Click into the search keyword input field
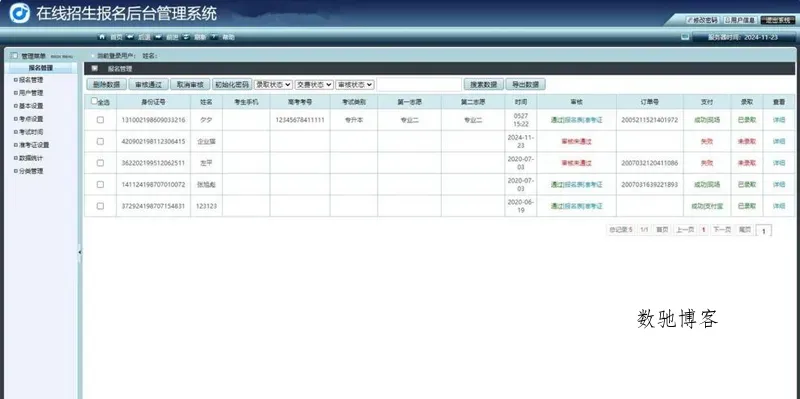 point(419,85)
